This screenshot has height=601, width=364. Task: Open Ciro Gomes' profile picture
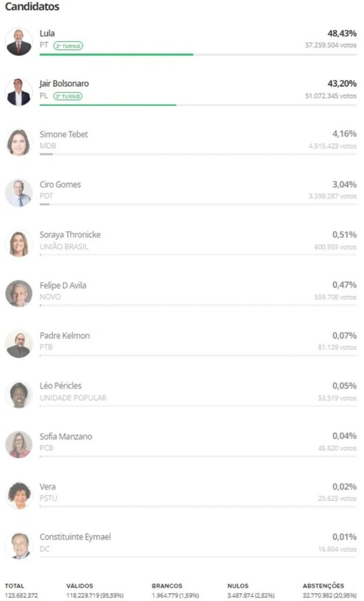(19, 193)
